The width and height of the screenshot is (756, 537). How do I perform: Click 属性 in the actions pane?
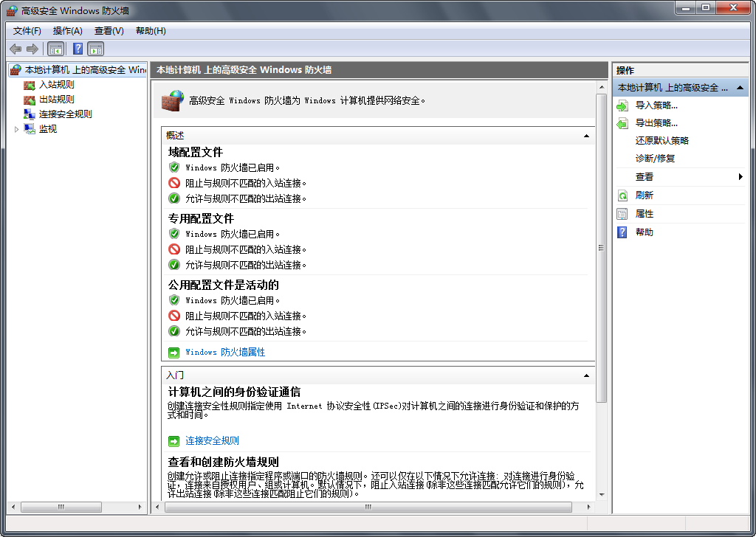click(x=644, y=214)
